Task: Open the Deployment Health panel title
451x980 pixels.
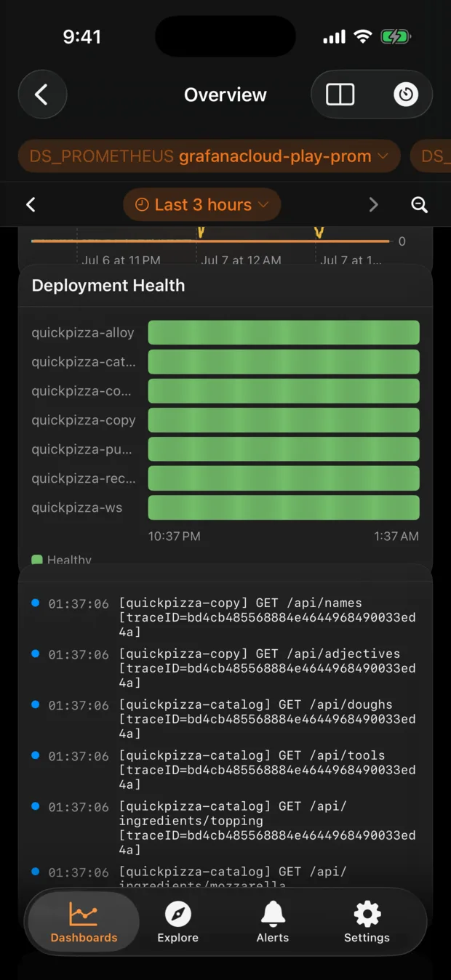Action: pos(108,286)
